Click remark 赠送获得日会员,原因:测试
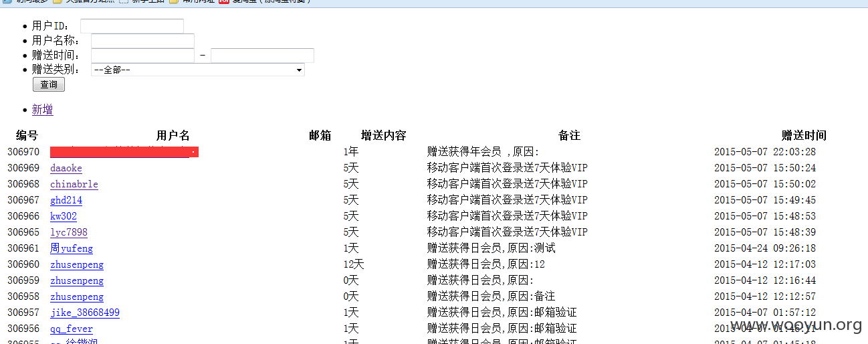The height and width of the screenshot is (344, 868). coord(492,248)
